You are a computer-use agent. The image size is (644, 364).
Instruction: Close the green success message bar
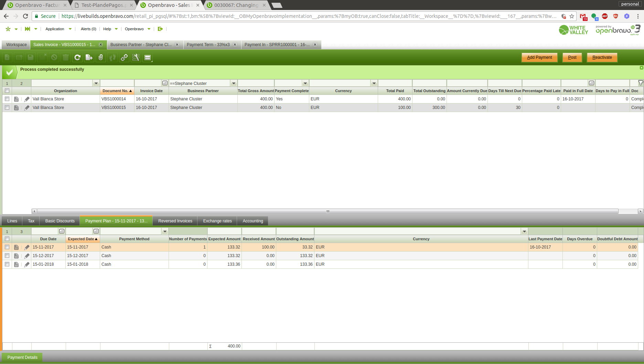[x=642, y=68]
